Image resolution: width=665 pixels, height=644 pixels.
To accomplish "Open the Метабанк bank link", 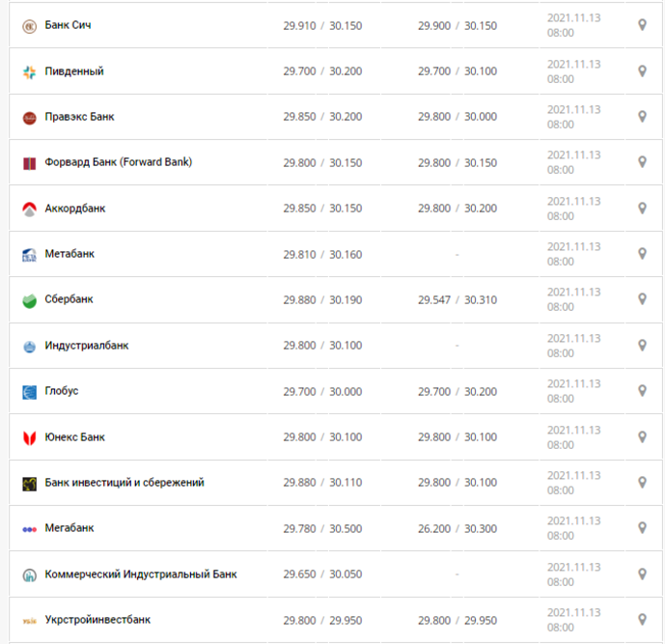I will coord(69,254).
